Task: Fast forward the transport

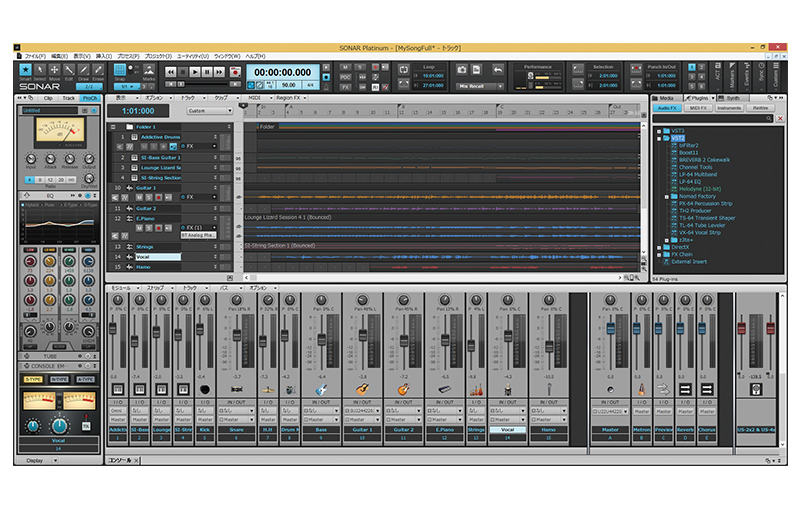Action: pos(219,72)
